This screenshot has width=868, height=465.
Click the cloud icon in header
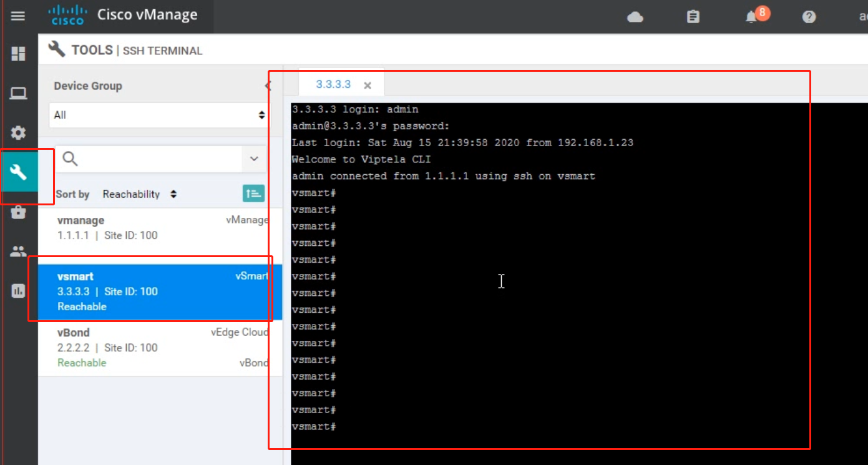(x=635, y=17)
